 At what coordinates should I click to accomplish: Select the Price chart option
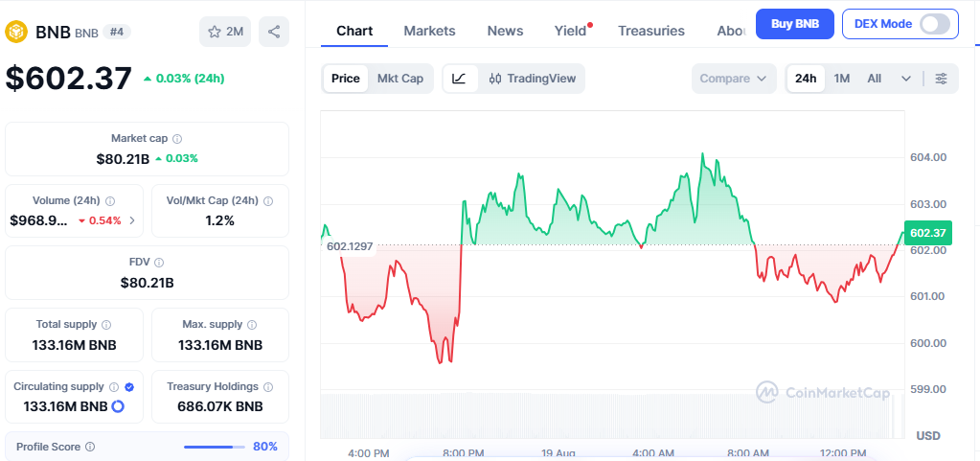346,79
